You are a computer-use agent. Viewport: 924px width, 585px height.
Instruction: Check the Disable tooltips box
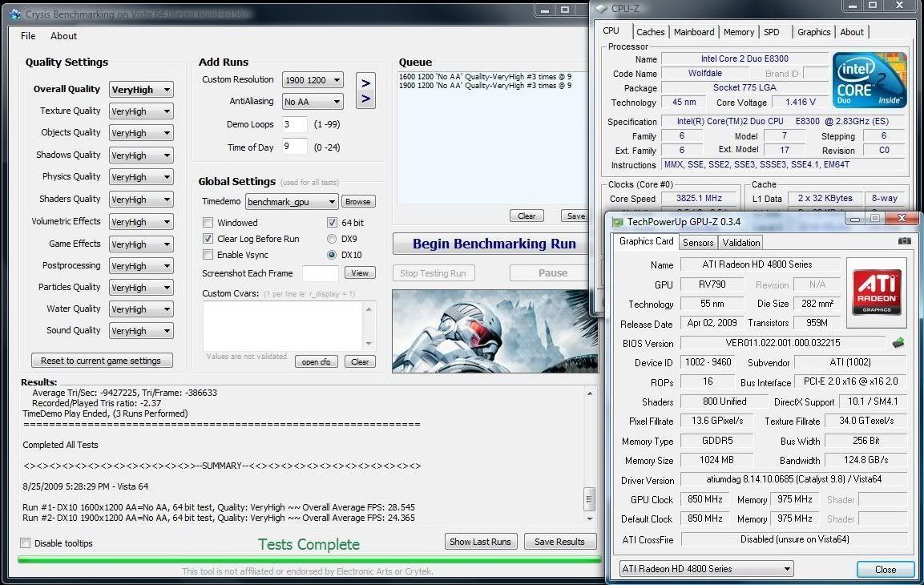26,543
